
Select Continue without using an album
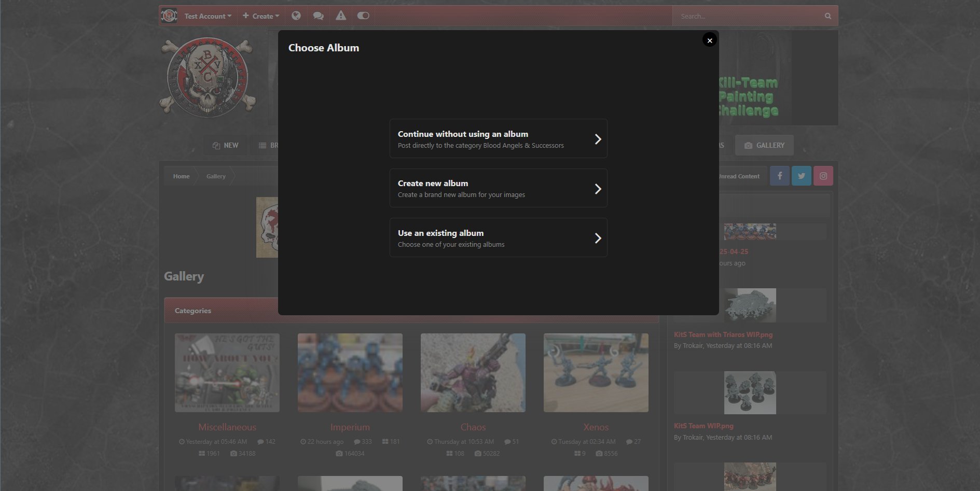pos(498,139)
